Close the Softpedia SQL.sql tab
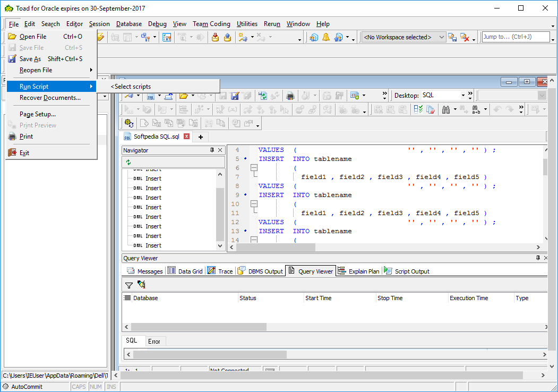558x392 pixels. 186,137
